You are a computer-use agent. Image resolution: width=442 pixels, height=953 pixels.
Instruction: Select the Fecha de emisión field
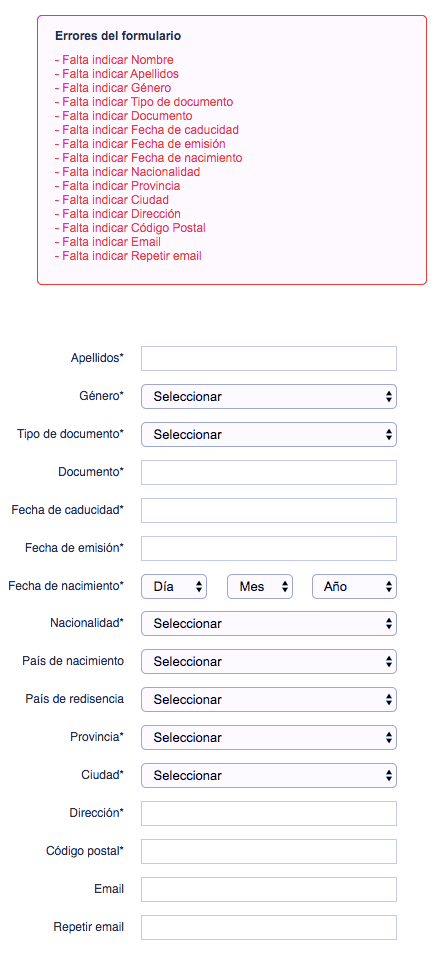pos(269,548)
